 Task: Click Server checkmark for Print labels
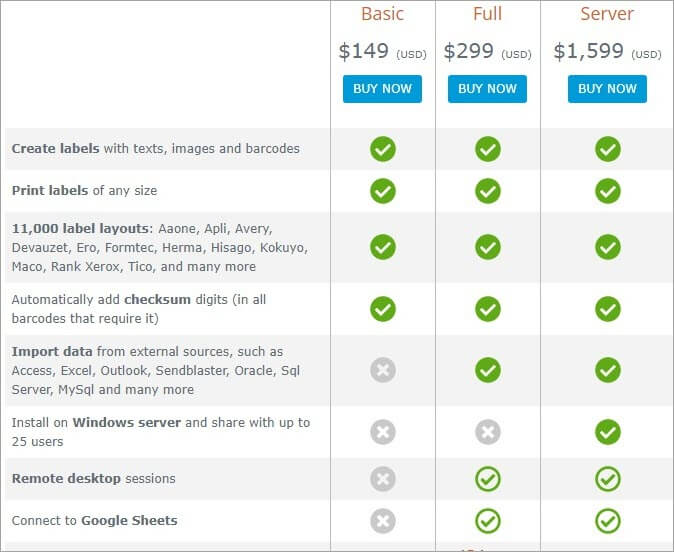pyautogui.click(x=608, y=191)
